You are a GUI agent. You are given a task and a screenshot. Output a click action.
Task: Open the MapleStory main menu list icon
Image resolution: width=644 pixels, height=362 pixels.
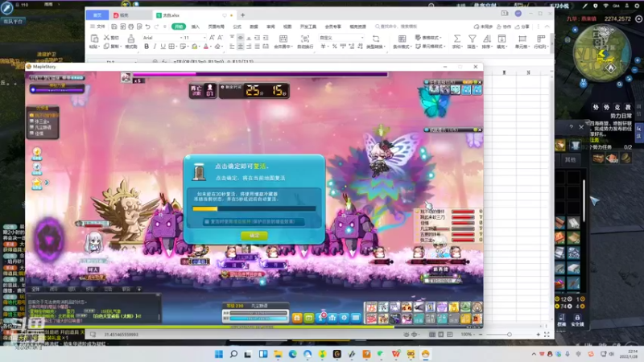356,318
